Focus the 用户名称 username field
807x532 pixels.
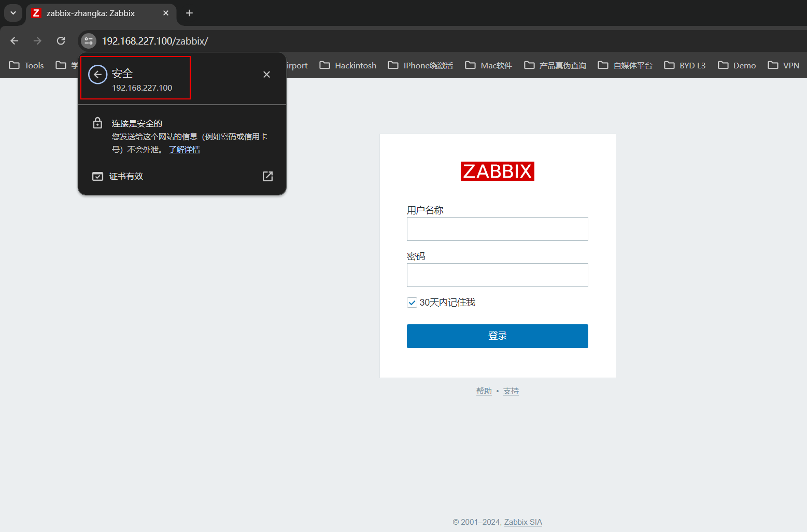pyautogui.click(x=498, y=229)
